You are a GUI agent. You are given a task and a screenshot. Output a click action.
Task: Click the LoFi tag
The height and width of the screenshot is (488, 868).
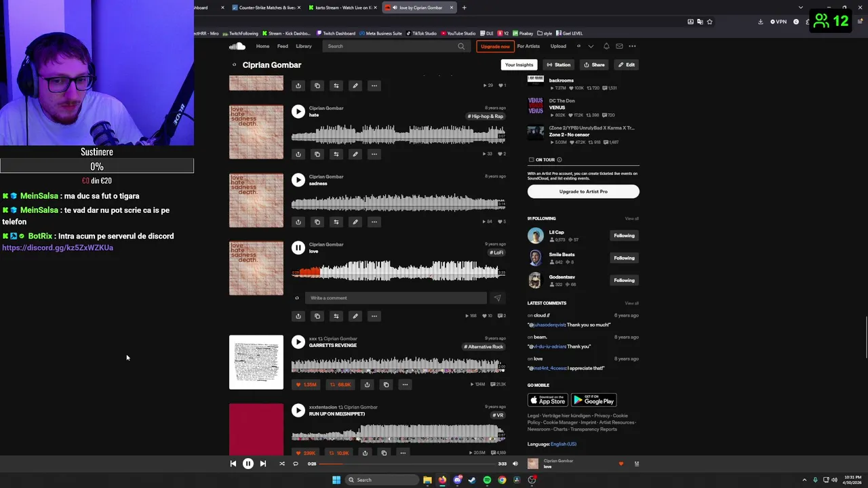pos(496,253)
